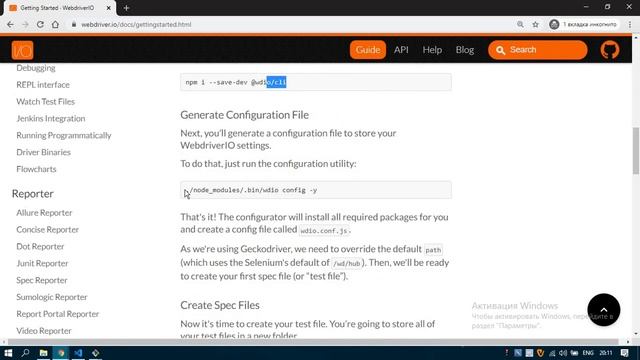The image size is (640, 360).
Task: Open the REPL interface sidebar link
Action: click(43, 85)
